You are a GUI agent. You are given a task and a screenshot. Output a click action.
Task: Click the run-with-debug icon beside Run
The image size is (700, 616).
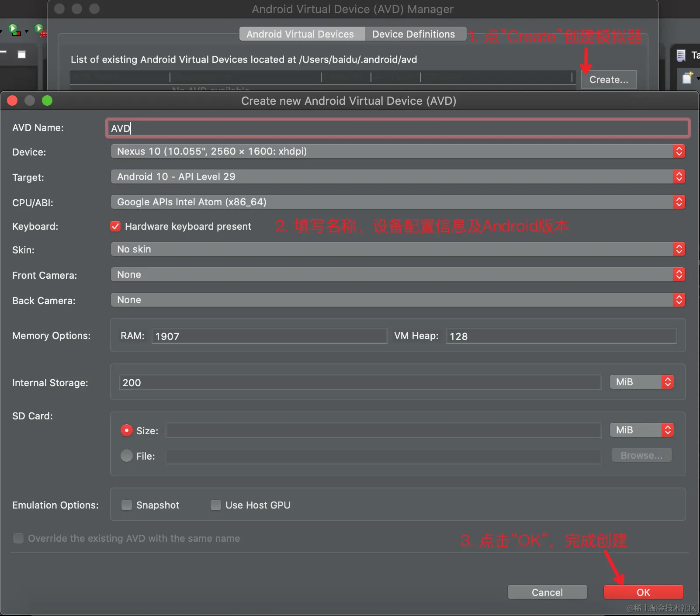coord(40,31)
